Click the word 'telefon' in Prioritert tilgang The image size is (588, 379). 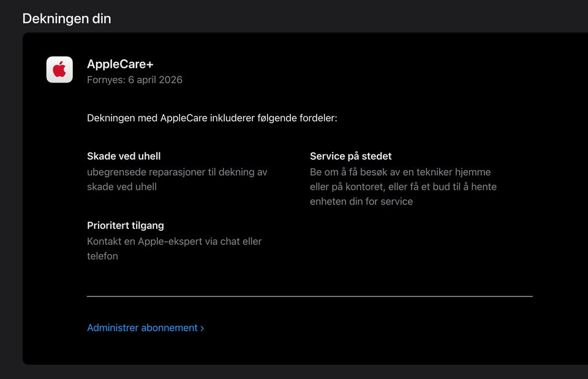102,256
